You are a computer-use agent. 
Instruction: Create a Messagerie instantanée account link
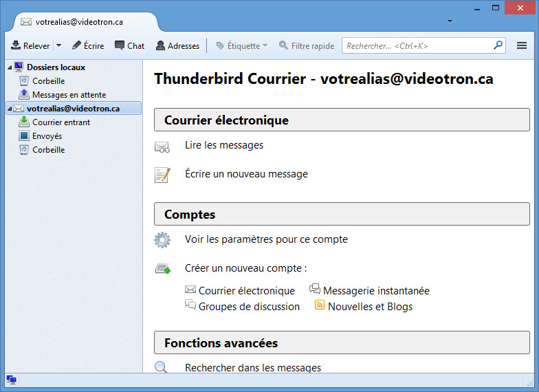pos(377,291)
